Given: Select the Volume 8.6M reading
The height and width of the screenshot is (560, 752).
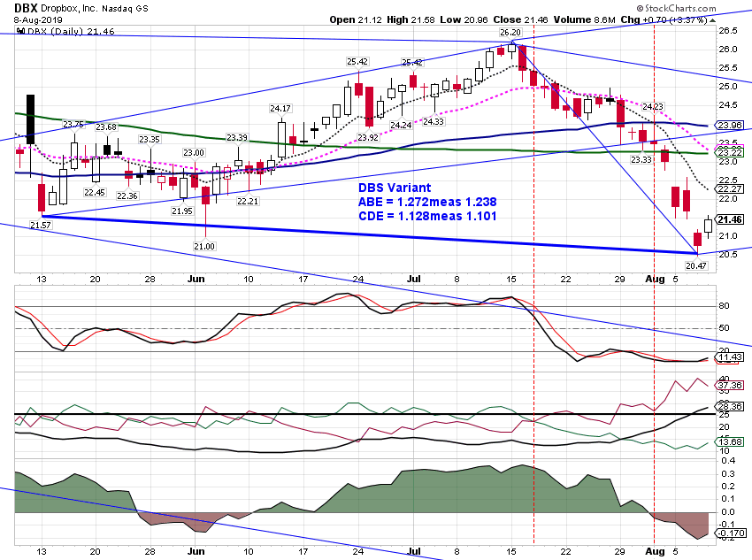Looking at the screenshot, I should pos(584,19).
